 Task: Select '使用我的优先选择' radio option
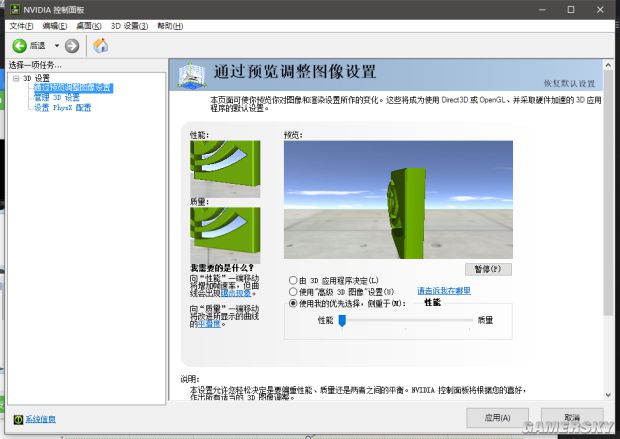(292, 303)
